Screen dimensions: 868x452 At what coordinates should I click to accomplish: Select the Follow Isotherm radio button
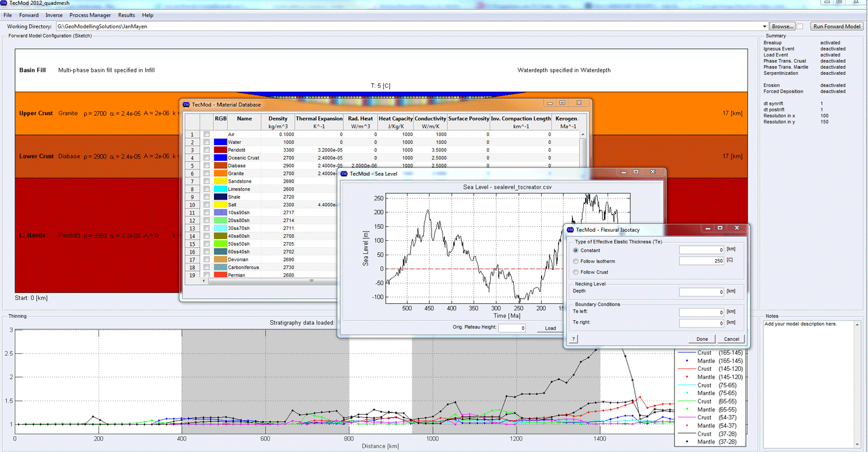pos(576,261)
